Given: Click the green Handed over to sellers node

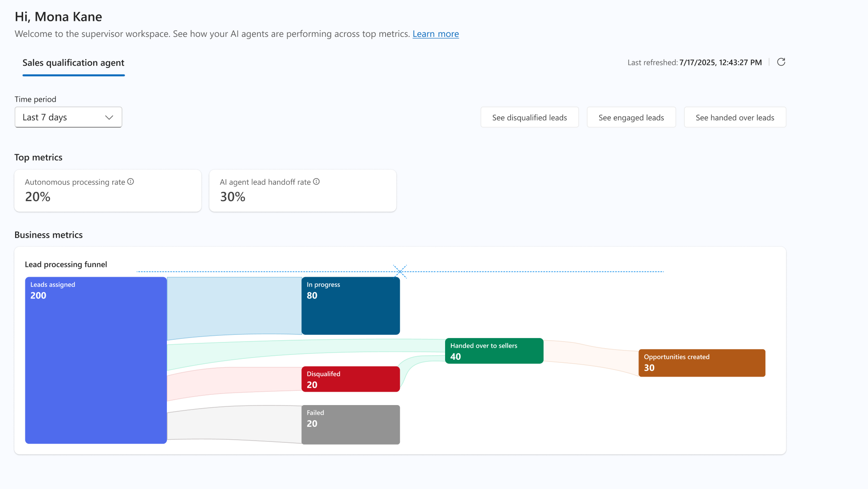Looking at the screenshot, I should pyautogui.click(x=494, y=351).
